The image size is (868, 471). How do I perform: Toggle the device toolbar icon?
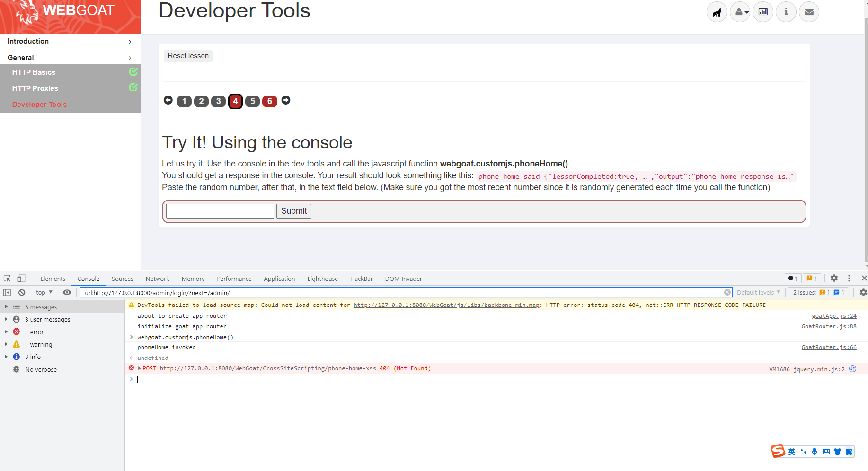coord(21,279)
